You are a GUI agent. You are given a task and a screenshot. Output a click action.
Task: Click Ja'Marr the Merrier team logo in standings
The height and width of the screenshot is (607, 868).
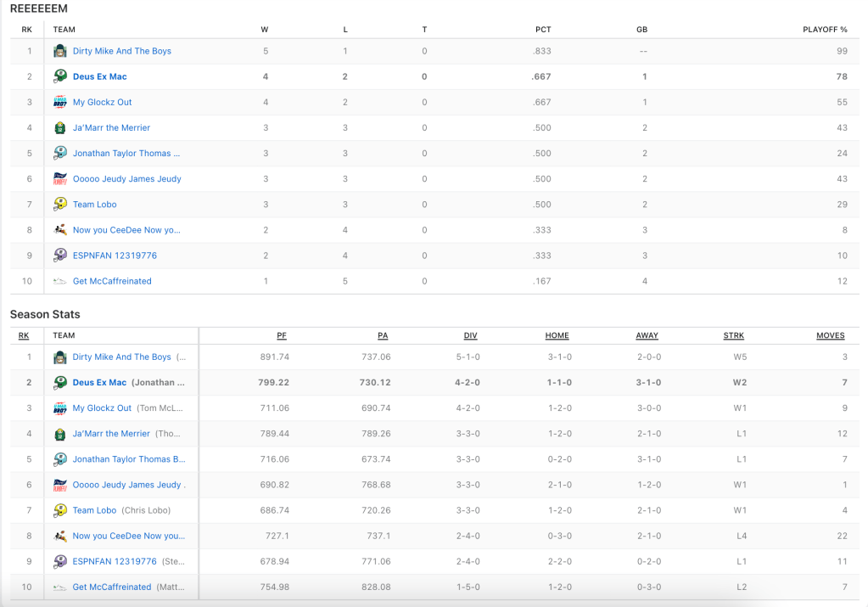[60, 128]
